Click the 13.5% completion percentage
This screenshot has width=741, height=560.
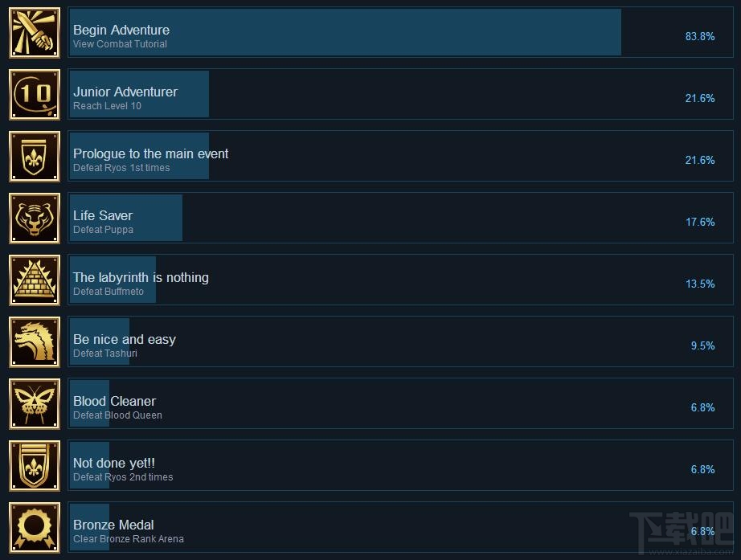pos(700,284)
